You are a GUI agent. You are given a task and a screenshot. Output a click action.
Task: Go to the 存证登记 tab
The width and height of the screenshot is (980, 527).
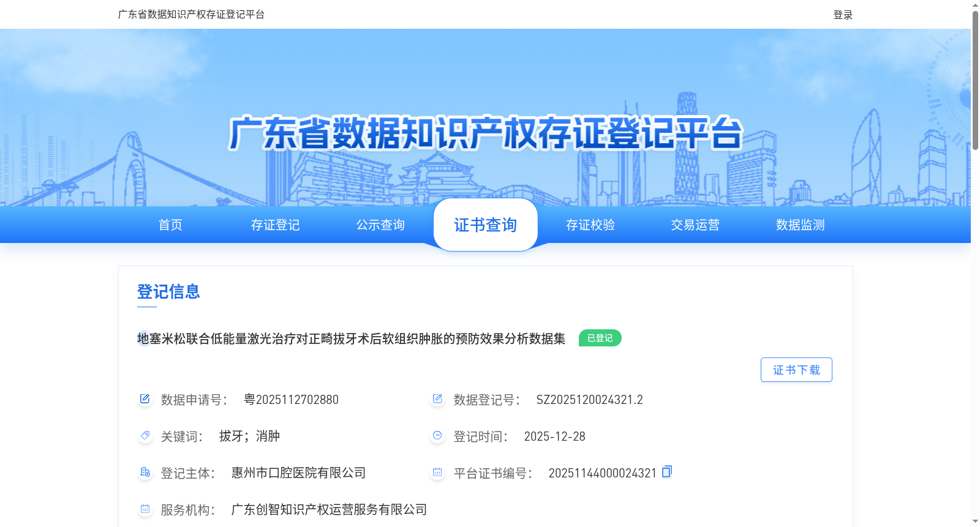tap(276, 225)
